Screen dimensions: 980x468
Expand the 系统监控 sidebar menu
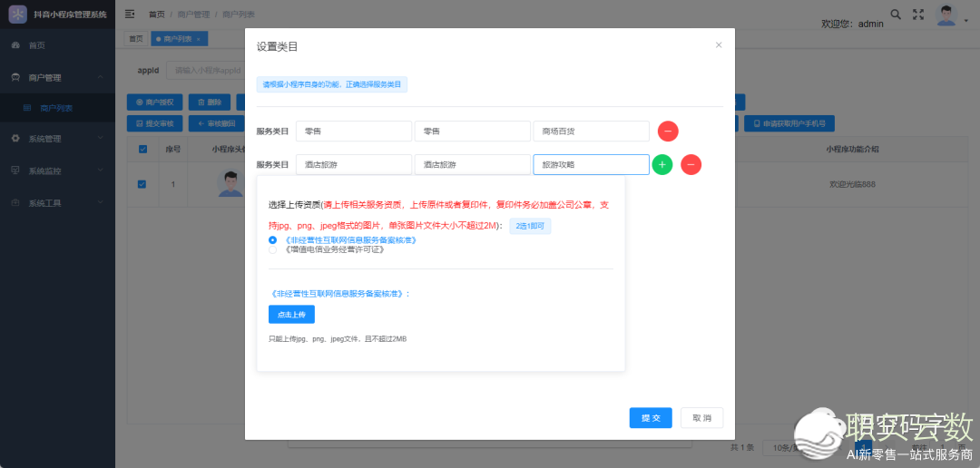57,171
